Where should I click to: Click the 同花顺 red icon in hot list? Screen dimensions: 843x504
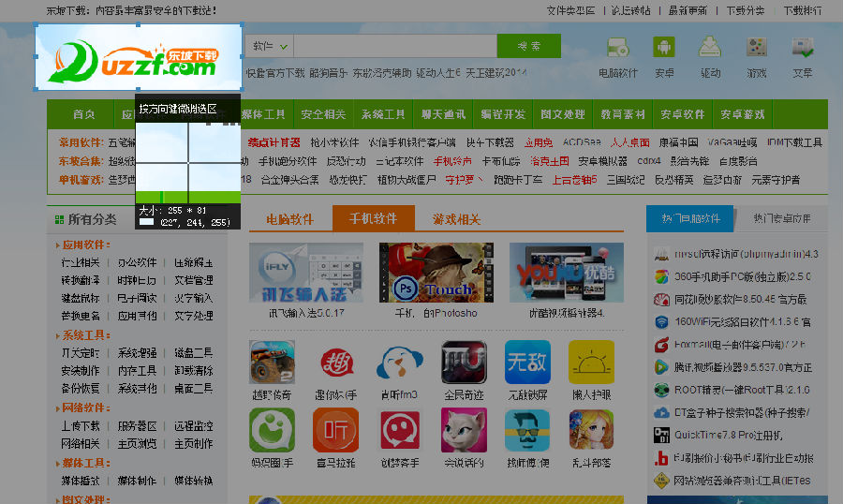click(x=661, y=299)
